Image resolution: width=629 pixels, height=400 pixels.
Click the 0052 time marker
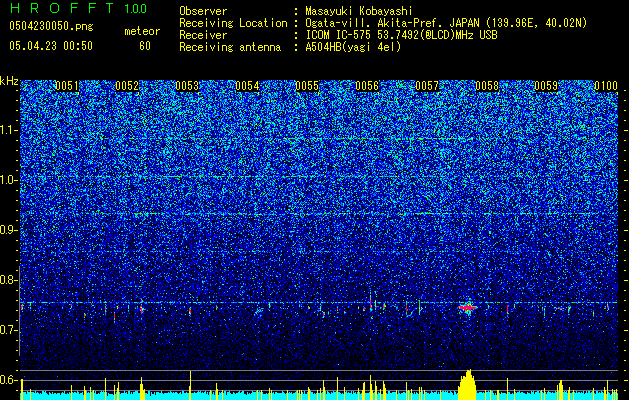(127, 86)
